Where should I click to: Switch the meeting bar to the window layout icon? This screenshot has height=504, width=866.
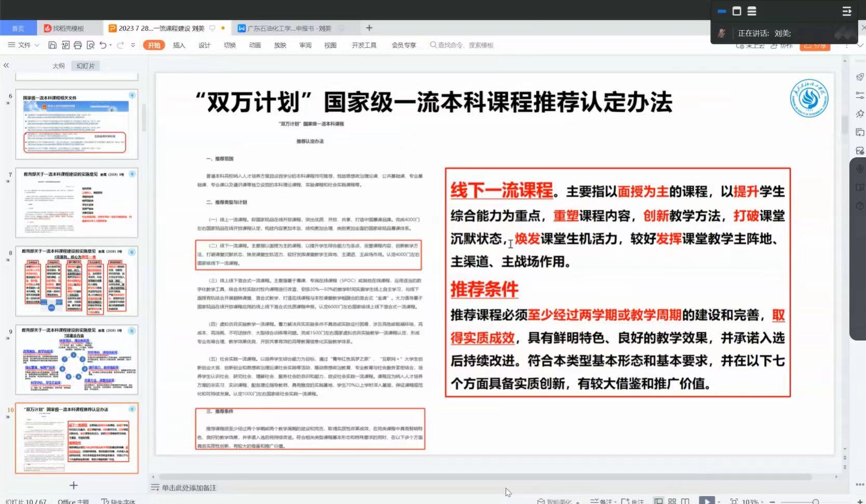point(737,11)
